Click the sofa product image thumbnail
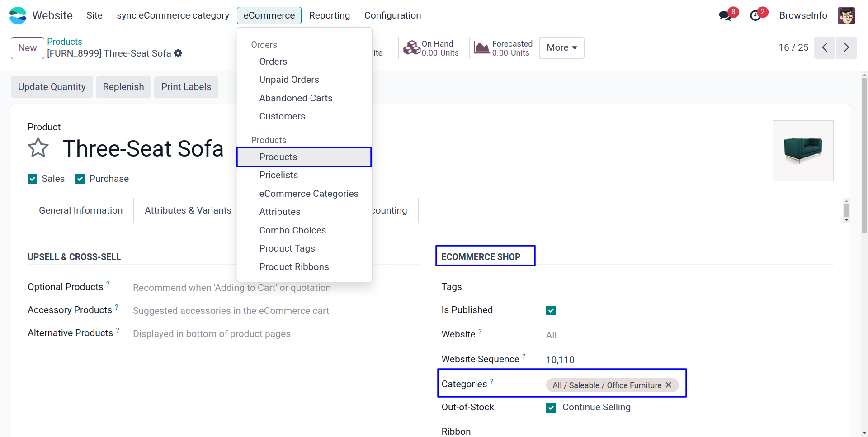 tap(802, 151)
